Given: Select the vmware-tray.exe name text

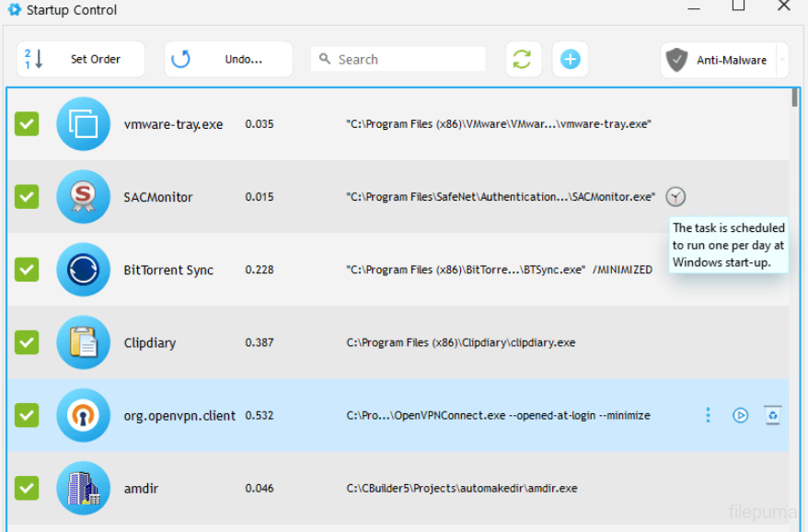Looking at the screenshot, I should (173, 124).
